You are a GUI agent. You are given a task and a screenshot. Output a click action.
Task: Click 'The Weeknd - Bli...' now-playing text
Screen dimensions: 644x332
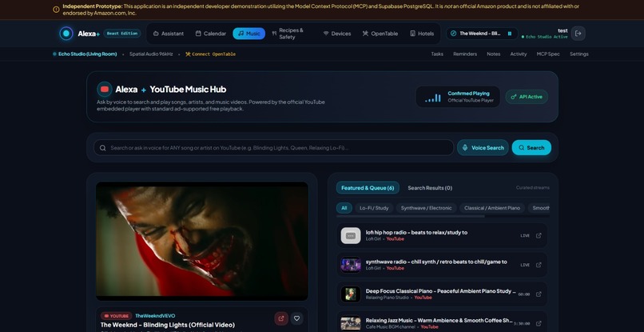[x=479, y=34]
